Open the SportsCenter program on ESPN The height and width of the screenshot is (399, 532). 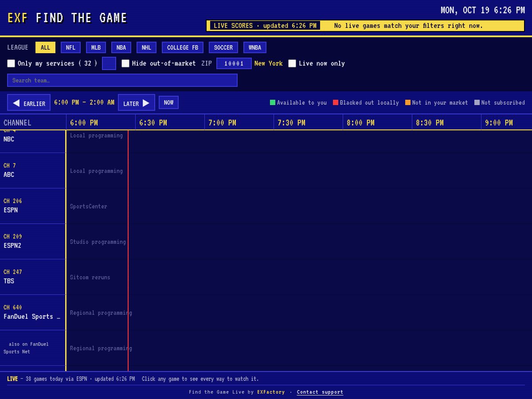[x=88, y=206]
